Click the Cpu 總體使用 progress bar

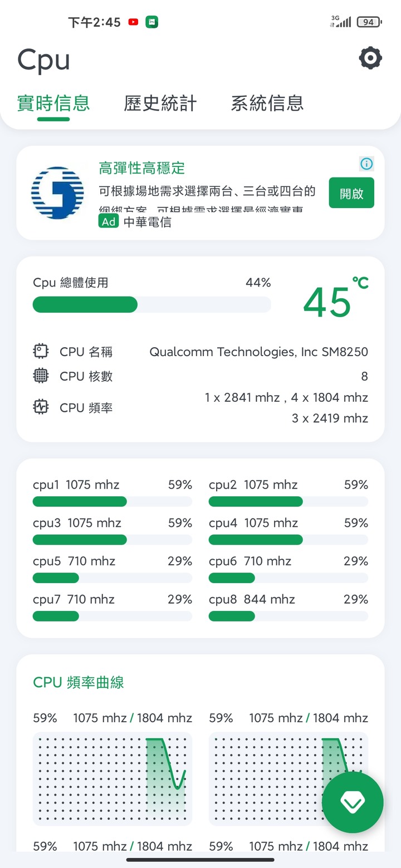point(152,304)
